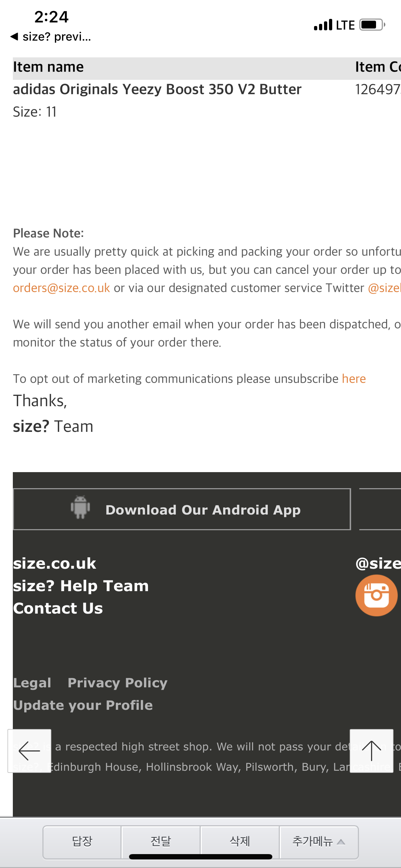This screenshot has width=401, height=868.
Task: Tap the 전달 forward button
Action: coord(161,842)
